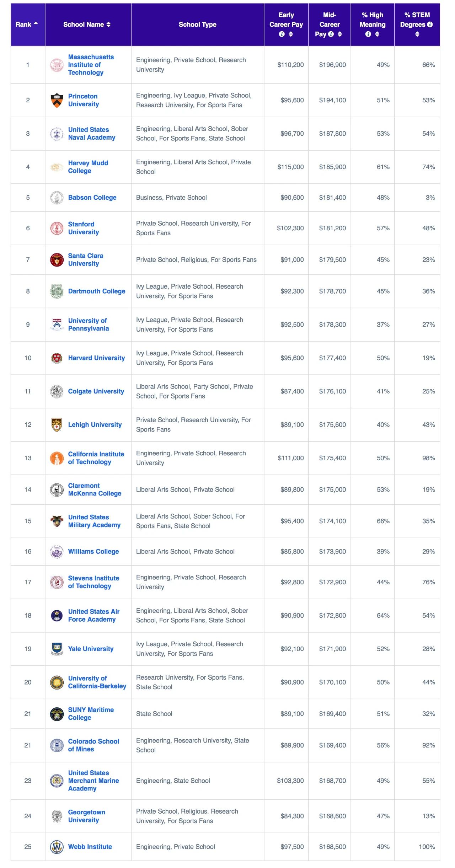Click the Webb Institute logo
Viewport: 455px width, 868px height.
pyautogui.click(x=57, y=847)
